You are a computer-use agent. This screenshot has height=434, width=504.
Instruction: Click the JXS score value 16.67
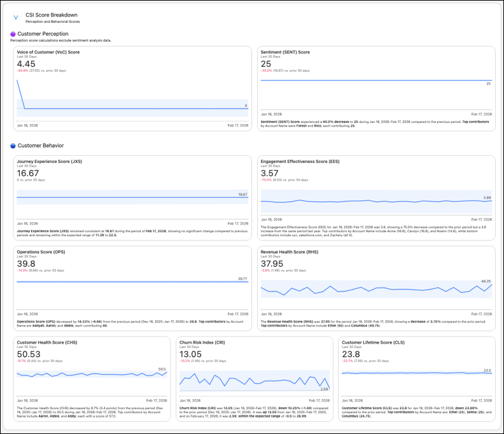tap(27, 173)
